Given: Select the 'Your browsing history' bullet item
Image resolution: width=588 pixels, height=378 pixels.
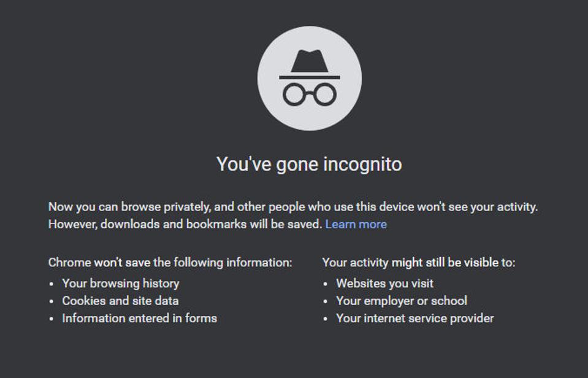Looking at the screenshot, I should coord(120,283).
